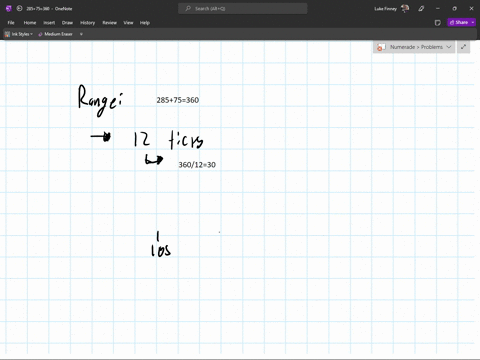Click the OneNote app logo icon
Image resolution: width=480 pixels, height=360 pixels.
[9, 9]
